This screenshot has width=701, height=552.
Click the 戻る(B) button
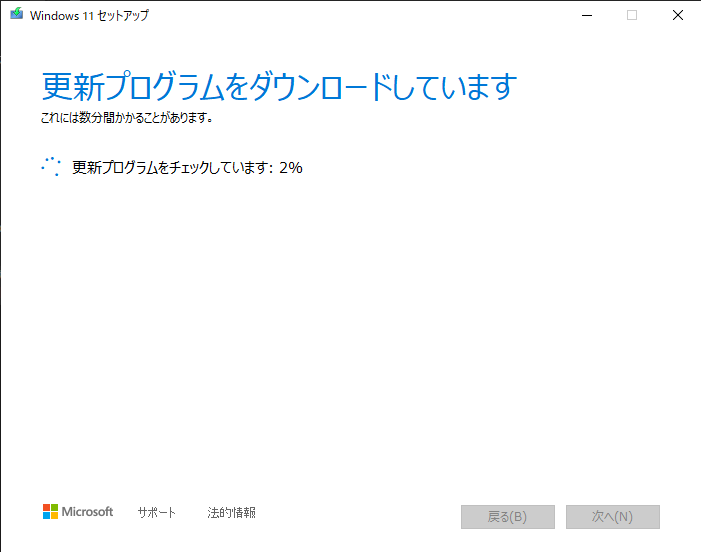point(508,517)
